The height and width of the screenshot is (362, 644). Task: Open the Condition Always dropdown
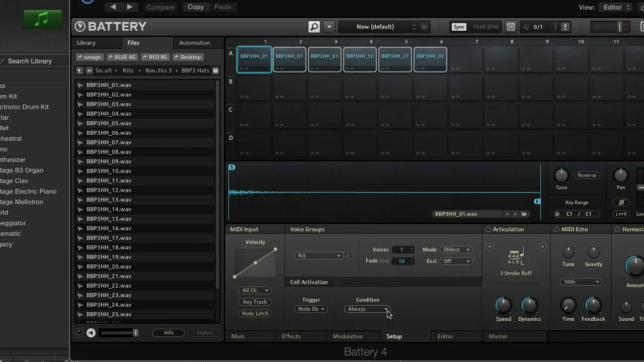tap(367, 309)
